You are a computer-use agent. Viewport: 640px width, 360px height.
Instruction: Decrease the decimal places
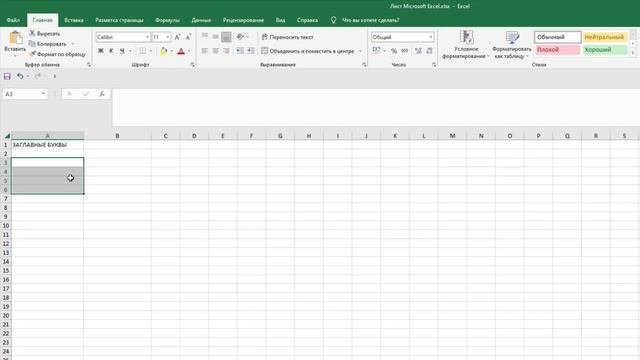pyautogui.click(x=429, y=51)
